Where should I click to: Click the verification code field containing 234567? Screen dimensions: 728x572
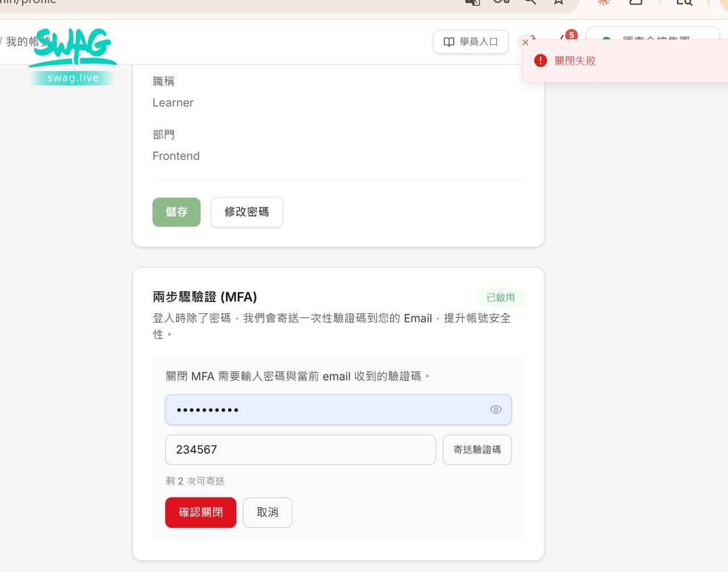[x=300, y=450]
